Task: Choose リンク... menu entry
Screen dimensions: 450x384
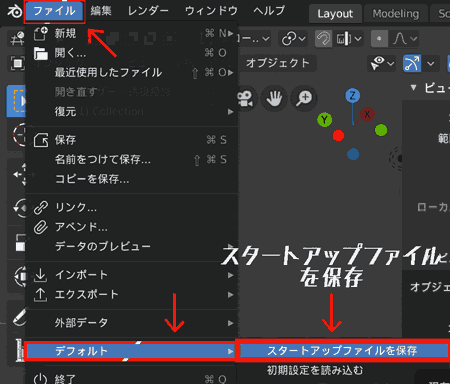Action: coord(132,207)
